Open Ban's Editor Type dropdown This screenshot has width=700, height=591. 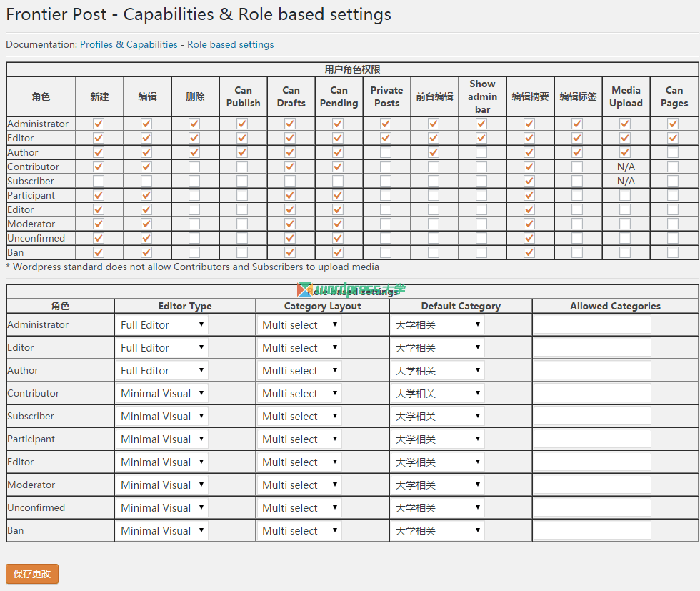click(x=162, y=531)
